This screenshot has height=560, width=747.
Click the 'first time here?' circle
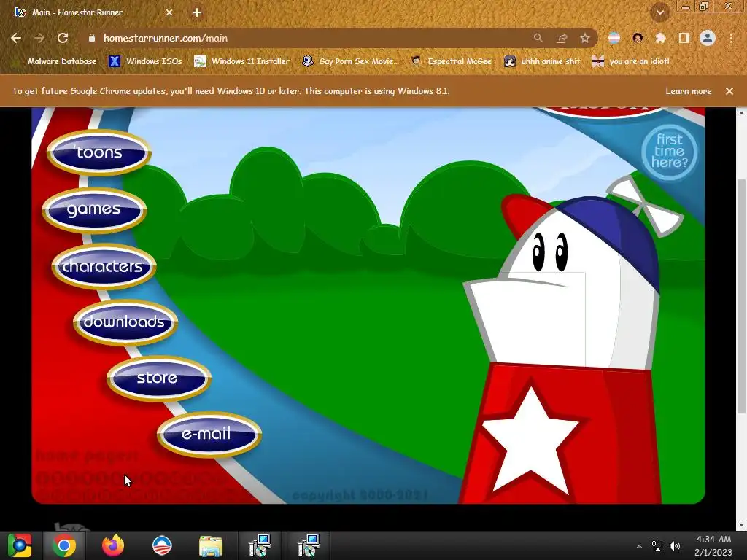coord(670,152)
